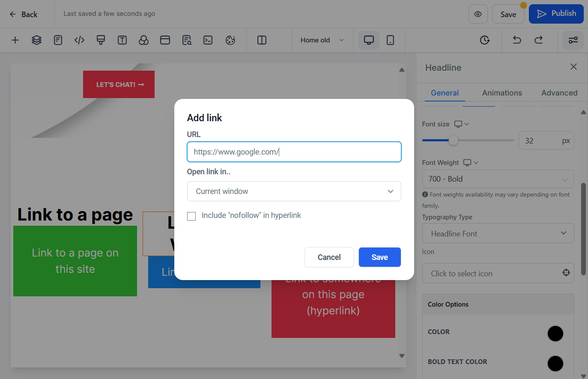
Task: Click the Publish button
Action: click(556, 14)
